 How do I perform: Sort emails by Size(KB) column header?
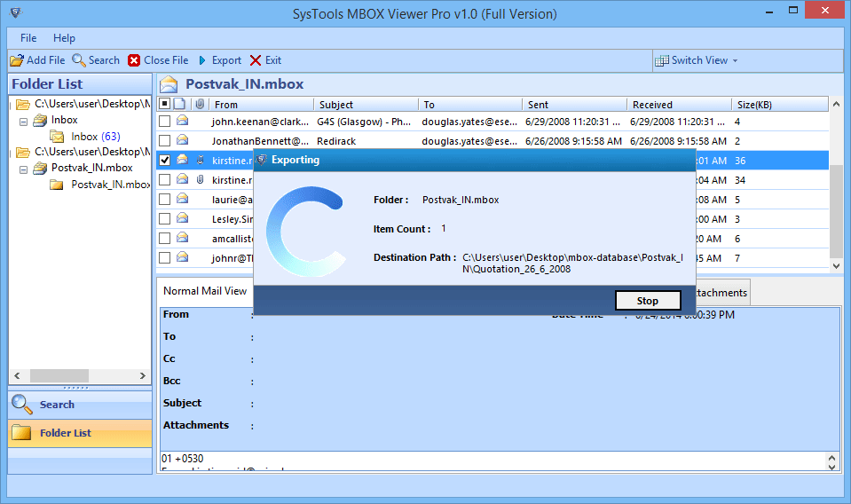780,104
